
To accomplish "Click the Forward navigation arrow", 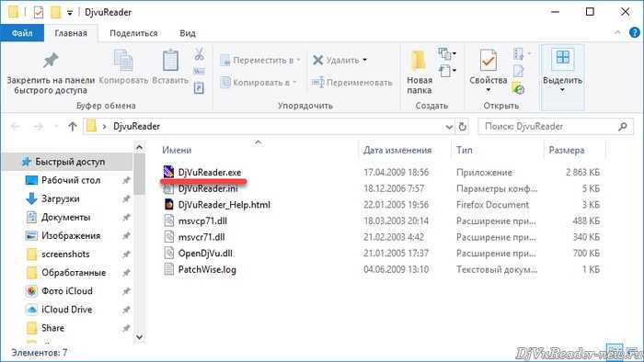I will [x=39, y=126].
